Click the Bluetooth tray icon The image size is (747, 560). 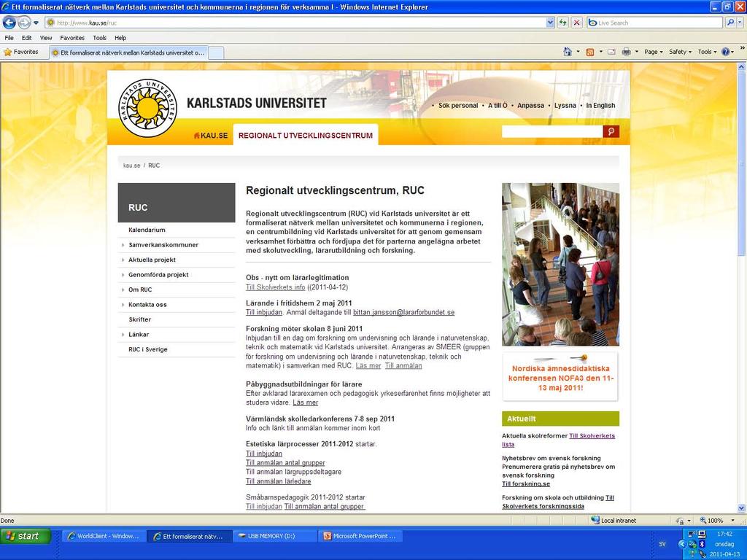click(702, 544)
